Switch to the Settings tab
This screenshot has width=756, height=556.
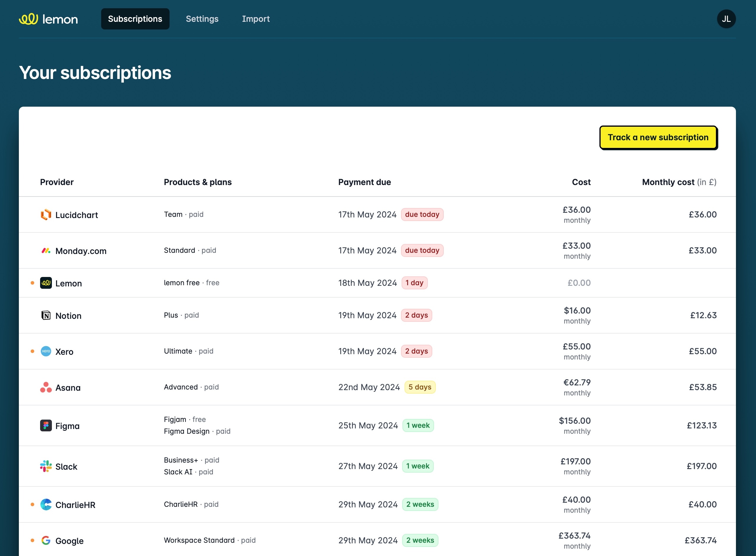202,19
